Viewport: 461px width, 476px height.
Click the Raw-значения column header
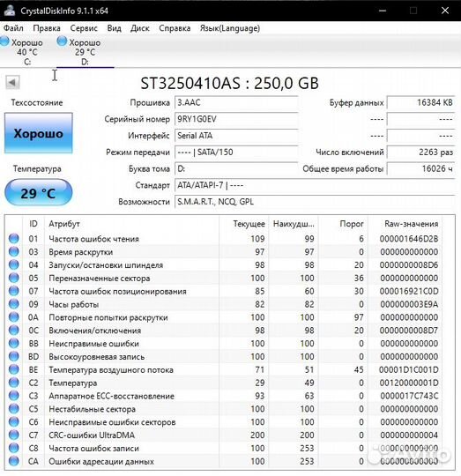coord(405,224)
